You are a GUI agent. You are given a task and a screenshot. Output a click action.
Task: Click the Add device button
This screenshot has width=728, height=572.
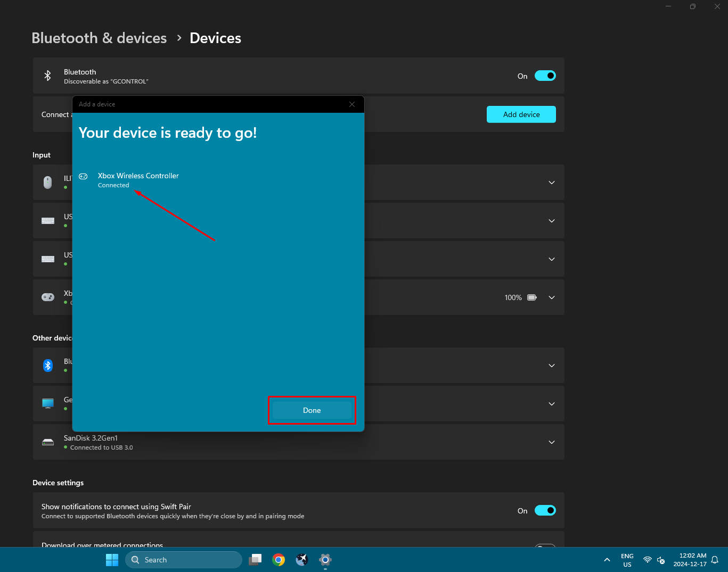[x=521, y=114]
